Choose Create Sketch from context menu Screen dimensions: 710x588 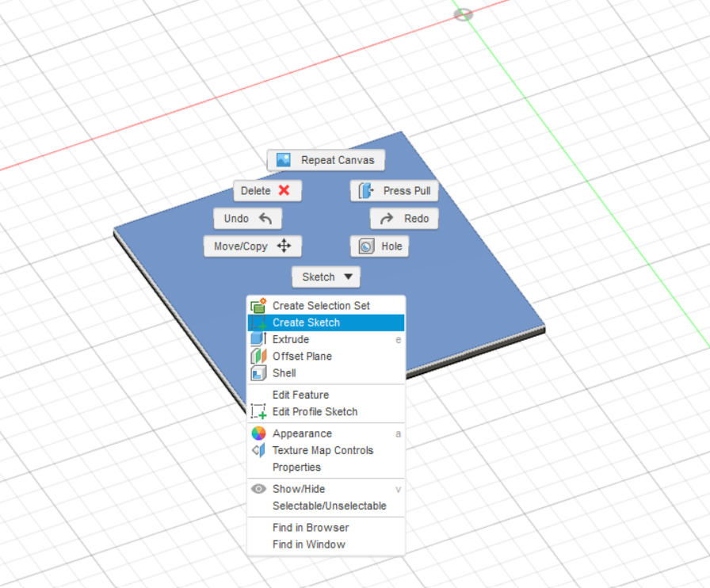pos(326,323)
